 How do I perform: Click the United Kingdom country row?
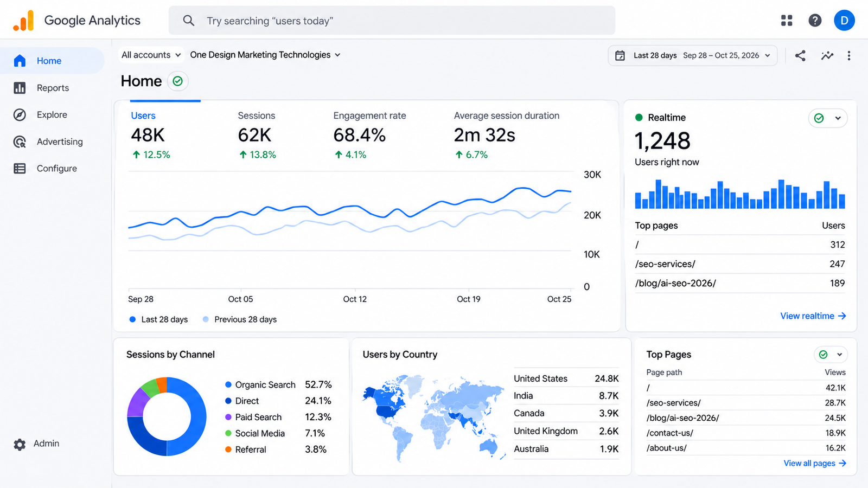point(566,431)
